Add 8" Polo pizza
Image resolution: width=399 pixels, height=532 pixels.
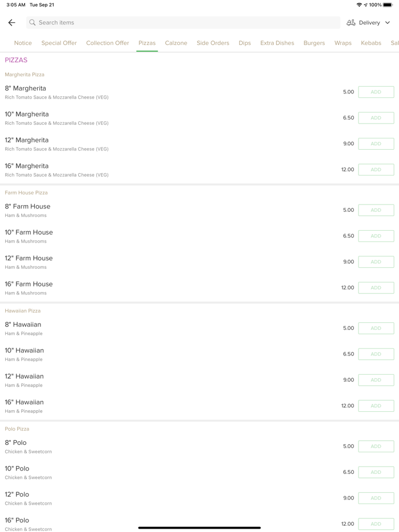point(376,447)
